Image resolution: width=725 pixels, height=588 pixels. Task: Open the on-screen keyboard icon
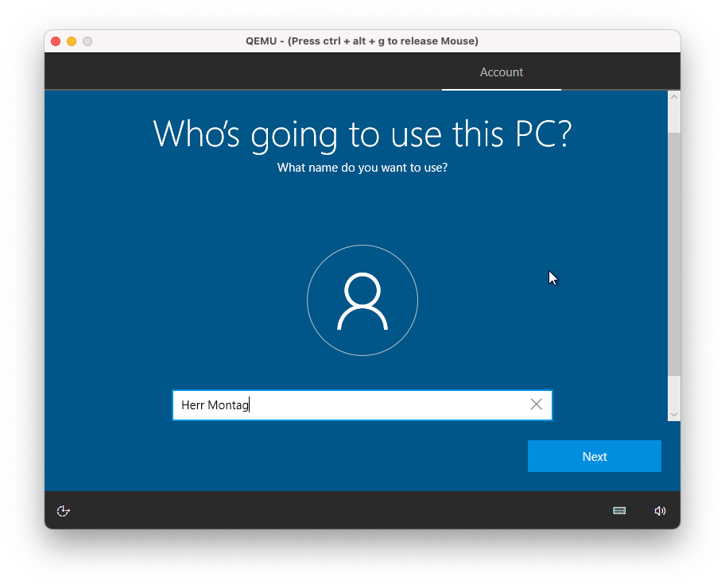619,511
